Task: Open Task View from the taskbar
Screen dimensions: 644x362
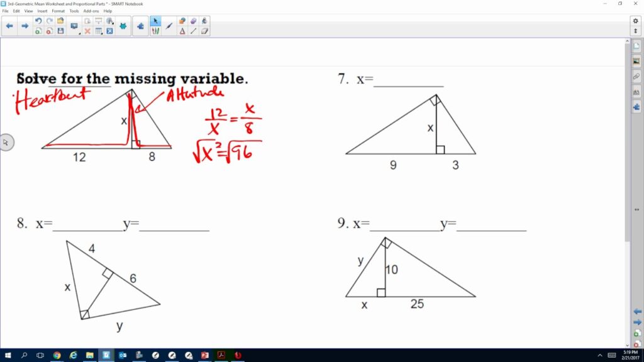Action: point(40,355)
